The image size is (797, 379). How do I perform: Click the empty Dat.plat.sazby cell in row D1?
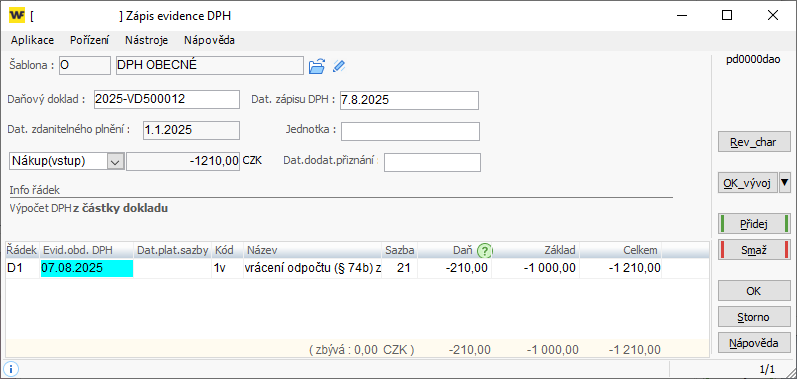tap(172, 268)
